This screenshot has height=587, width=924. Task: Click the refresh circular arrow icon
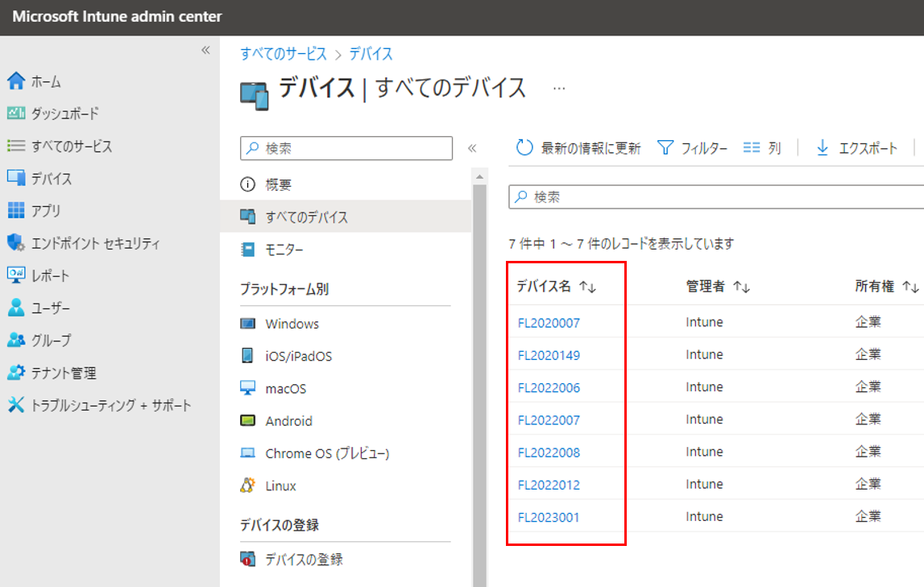524,147
